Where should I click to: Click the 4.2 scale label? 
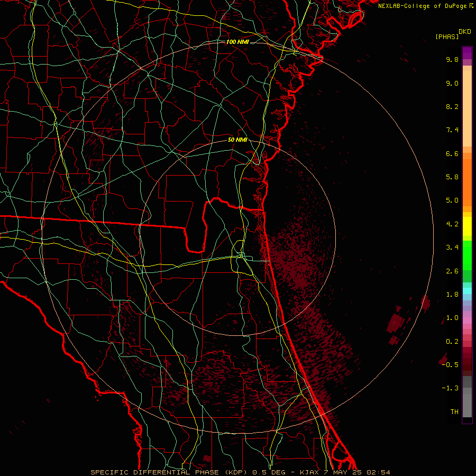(x=452, y=224)
